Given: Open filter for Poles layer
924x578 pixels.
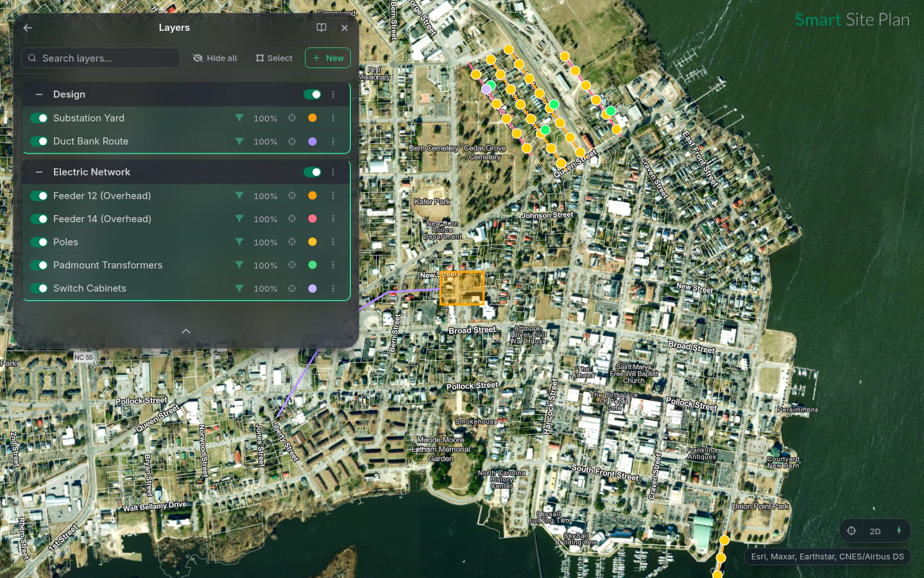Looking at the screenshot, I should 239,242.
